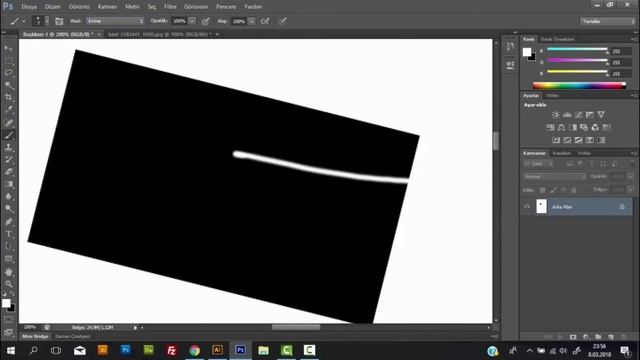Toggle airbrush build-up mode
Image resolution: width=640 pixels, height=360 pixels.
coord(265,21)
